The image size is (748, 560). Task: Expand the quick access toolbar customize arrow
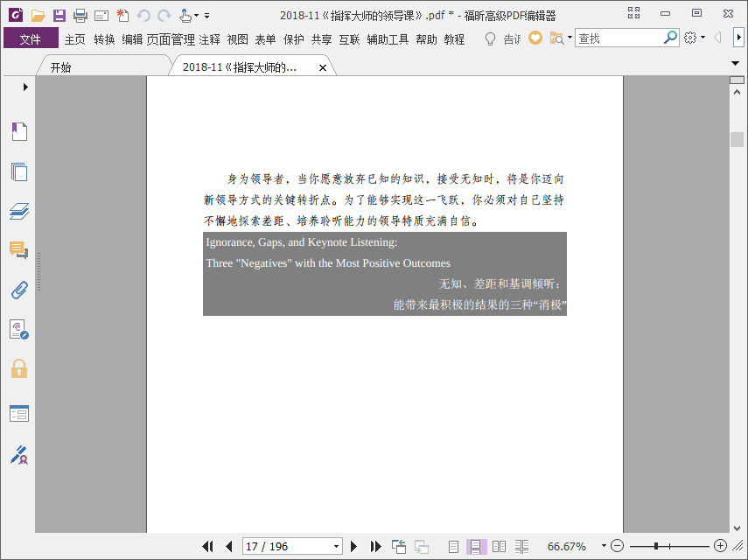coord(207,16)
